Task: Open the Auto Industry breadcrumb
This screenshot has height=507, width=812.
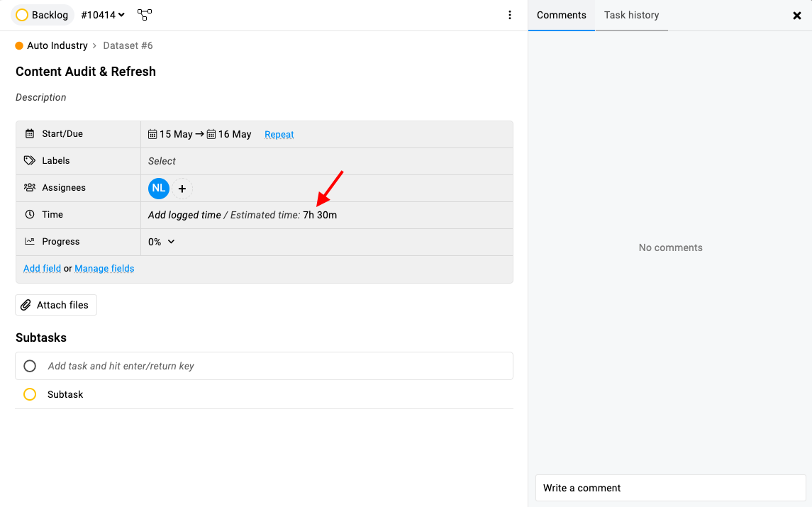Action: 57,45
